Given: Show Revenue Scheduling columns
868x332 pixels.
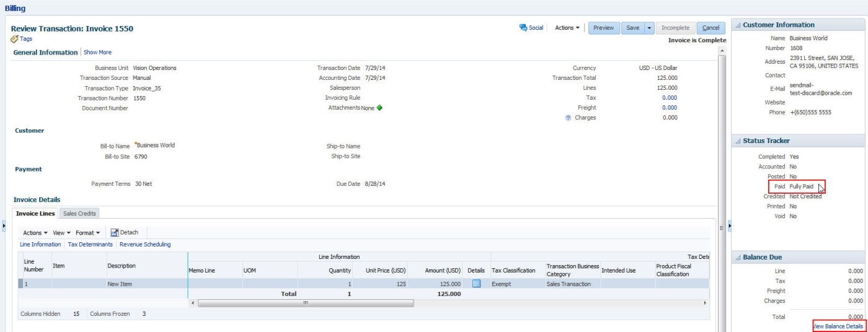Looking at the screenshot, I should [x=145, y=245].
